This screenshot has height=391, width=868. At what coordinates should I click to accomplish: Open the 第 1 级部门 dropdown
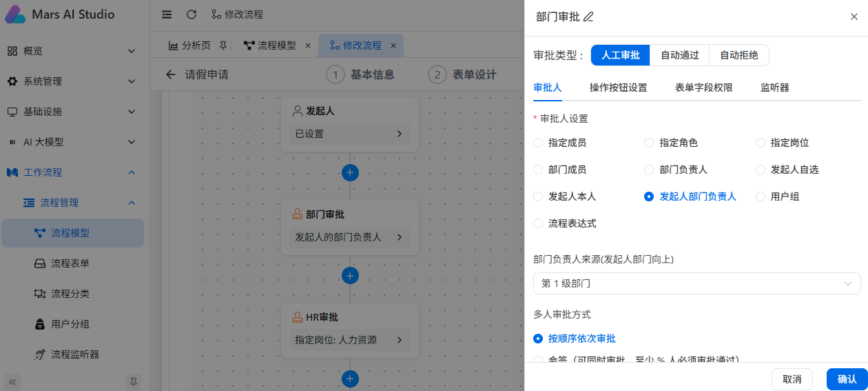[x=696, y=283]
